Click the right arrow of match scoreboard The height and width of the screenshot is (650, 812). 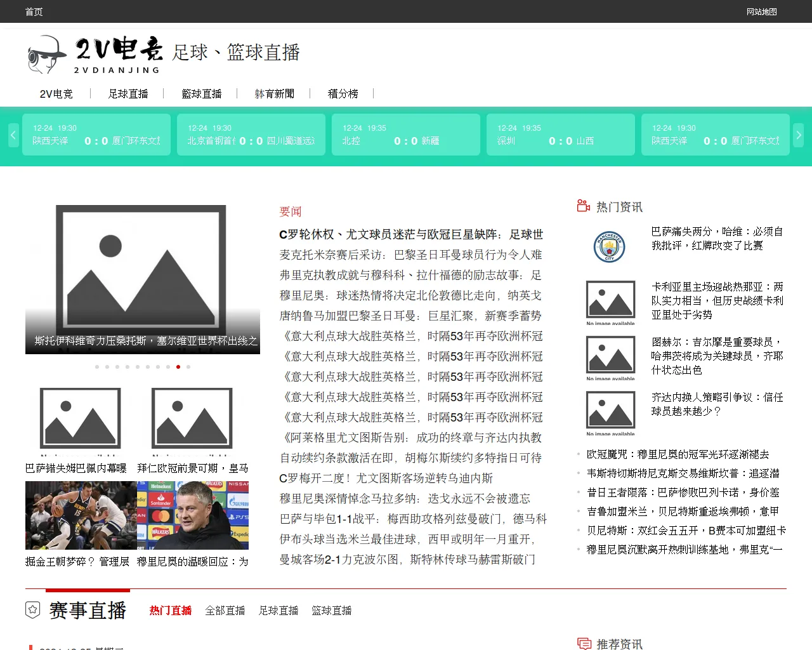click(799, 135)
